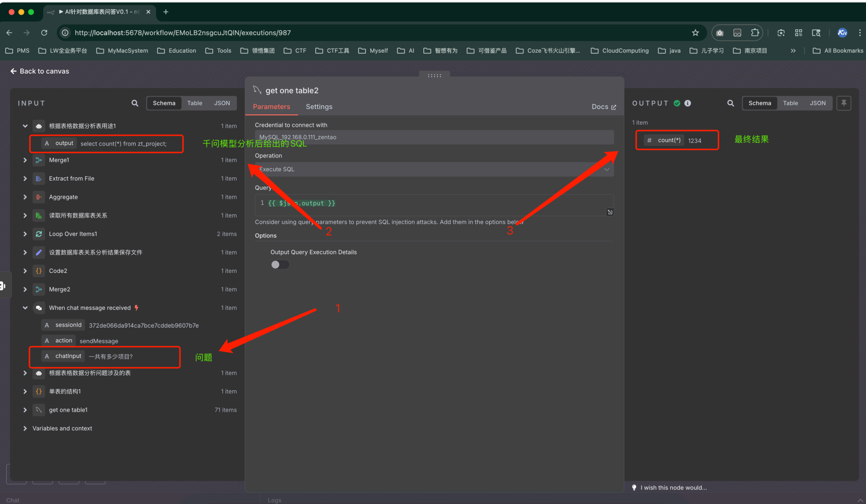Image resolution: width=866 pixels, height=504 pixels.
Task: Click the edit-fields pencil node icon
Action: (x=39, y=253)
